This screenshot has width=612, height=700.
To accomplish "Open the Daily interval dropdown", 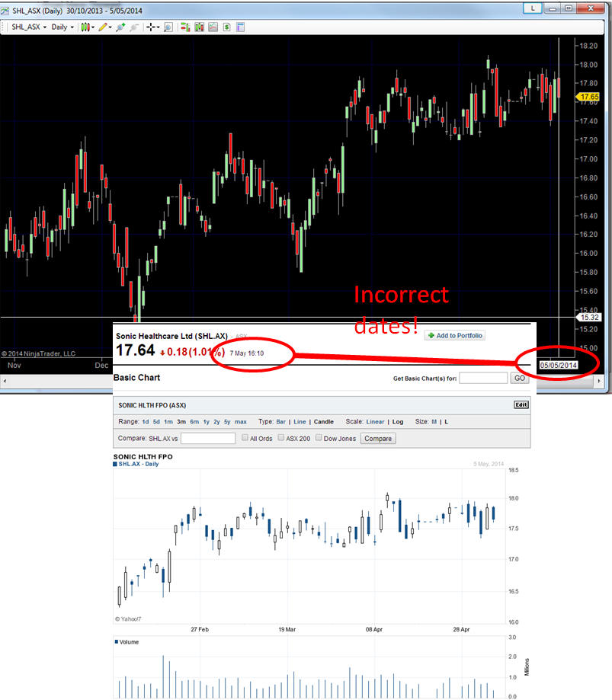I will [x=62, y=27].
